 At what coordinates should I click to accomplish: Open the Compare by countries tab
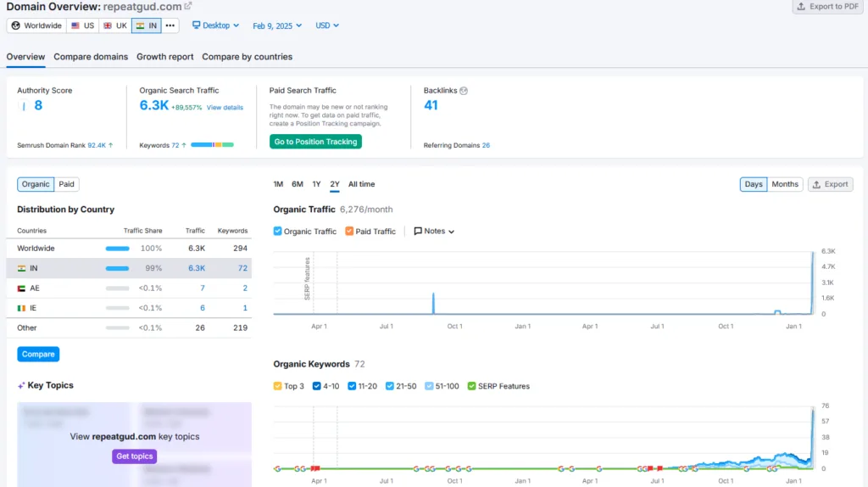(x=247, y=57)
